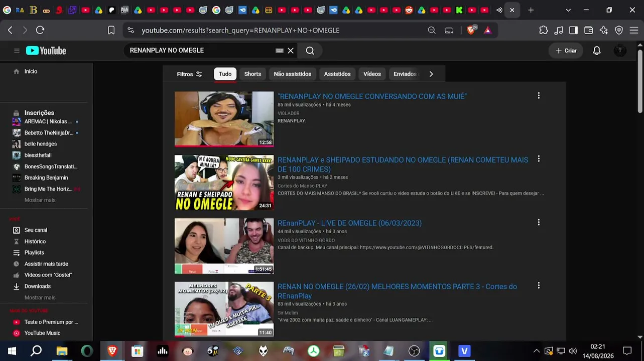Open the Criar menu
644x361 pixels.
point(566,51)
